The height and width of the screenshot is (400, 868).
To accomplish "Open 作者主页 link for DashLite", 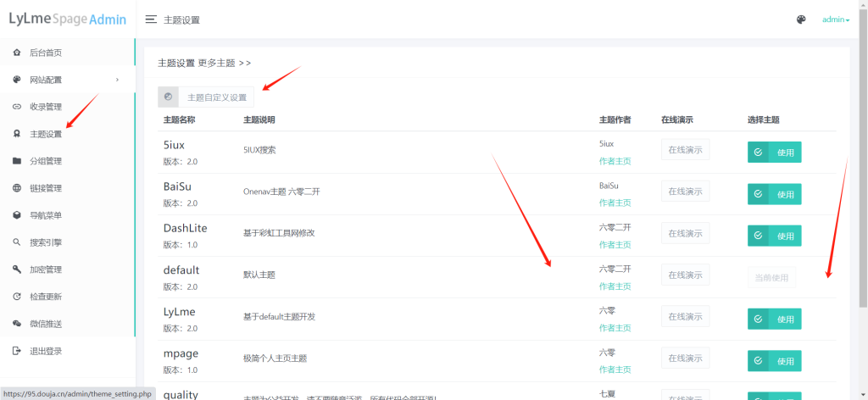I will click(x=615, y=245).
